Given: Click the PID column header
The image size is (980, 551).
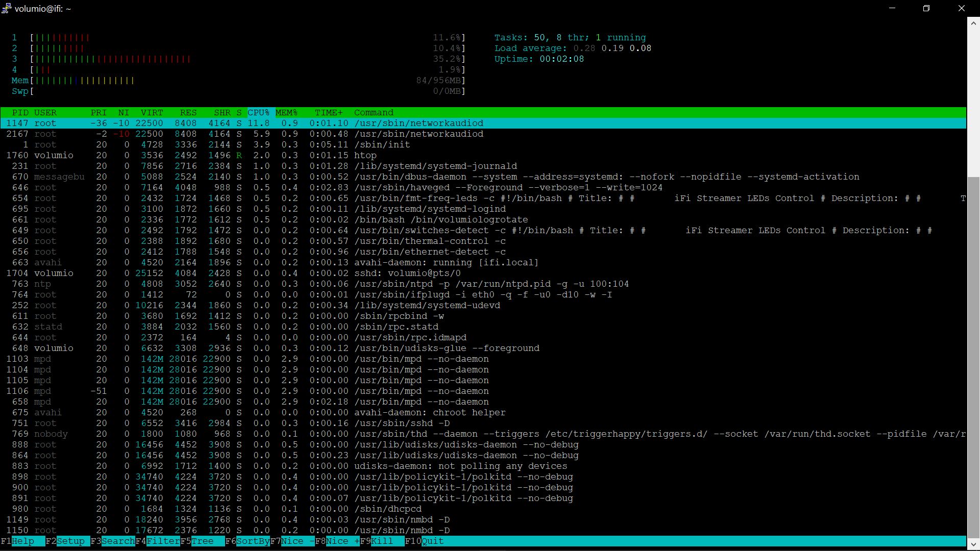Looking at the screenshot, I should coord(20,112).
